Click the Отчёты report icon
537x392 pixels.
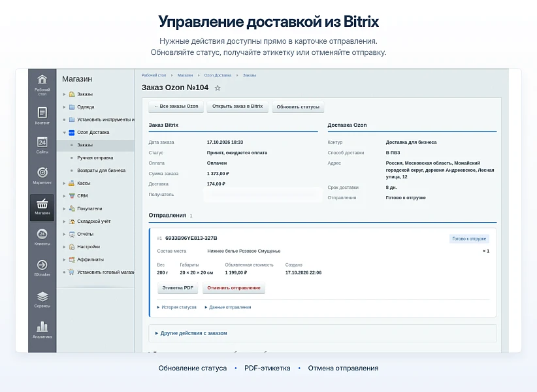click(x=72, y=234)
